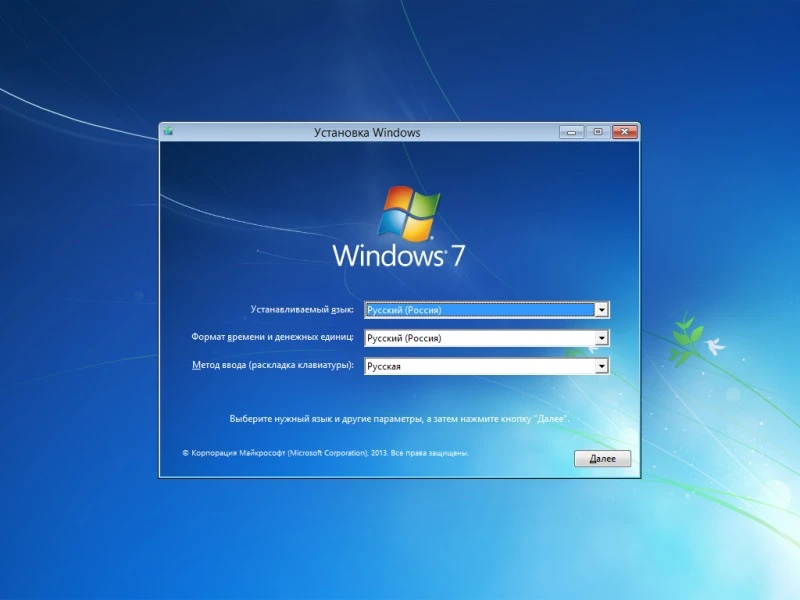Maximize the 'Установка Windows' window
Screen dimensions: 800x600
coord(597,131)
